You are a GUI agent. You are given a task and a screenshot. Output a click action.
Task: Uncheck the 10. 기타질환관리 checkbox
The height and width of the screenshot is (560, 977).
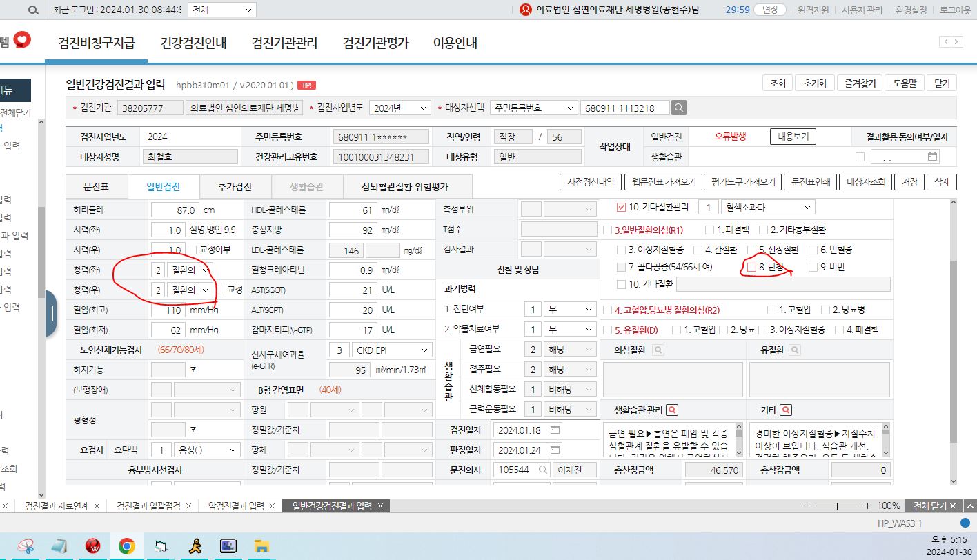coord(621,207)
